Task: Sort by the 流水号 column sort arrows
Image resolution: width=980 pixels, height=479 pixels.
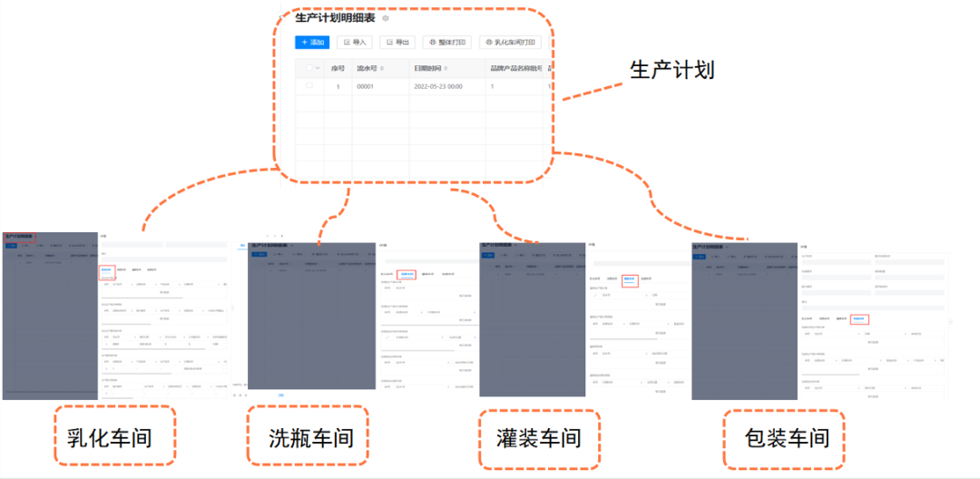Action: point(382,68)
